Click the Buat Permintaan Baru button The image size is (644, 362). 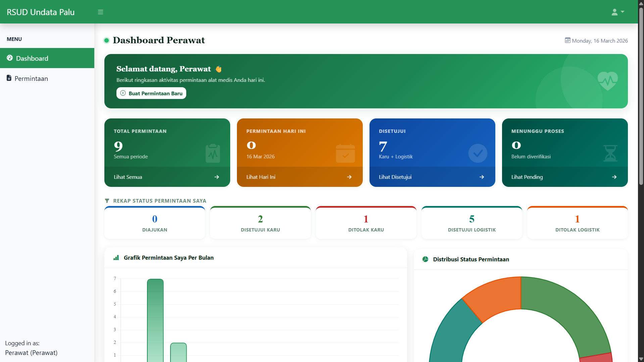point(151,93)
